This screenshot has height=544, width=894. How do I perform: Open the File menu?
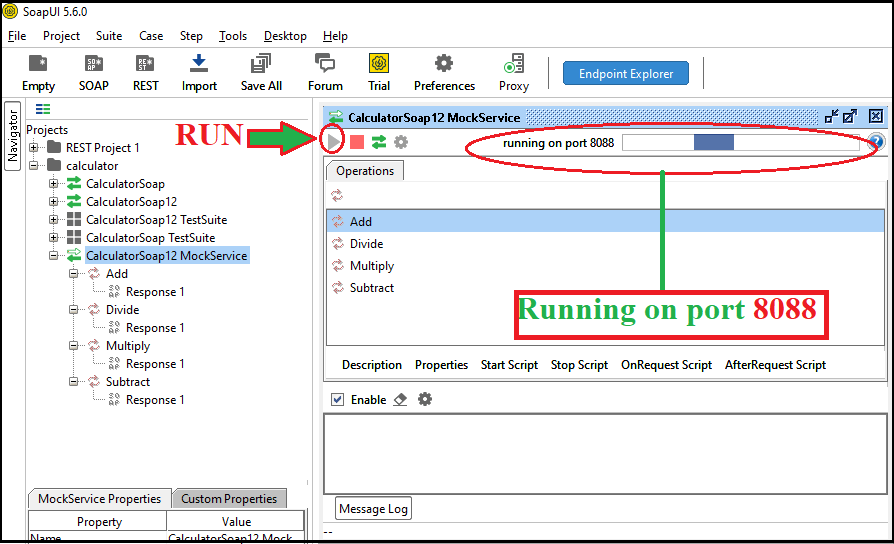point(17,35)
